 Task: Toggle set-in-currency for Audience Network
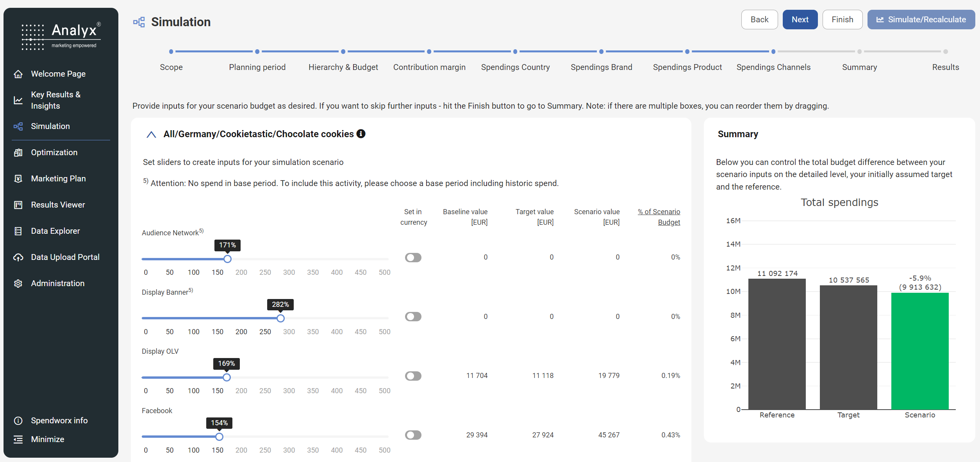(413, 258)
